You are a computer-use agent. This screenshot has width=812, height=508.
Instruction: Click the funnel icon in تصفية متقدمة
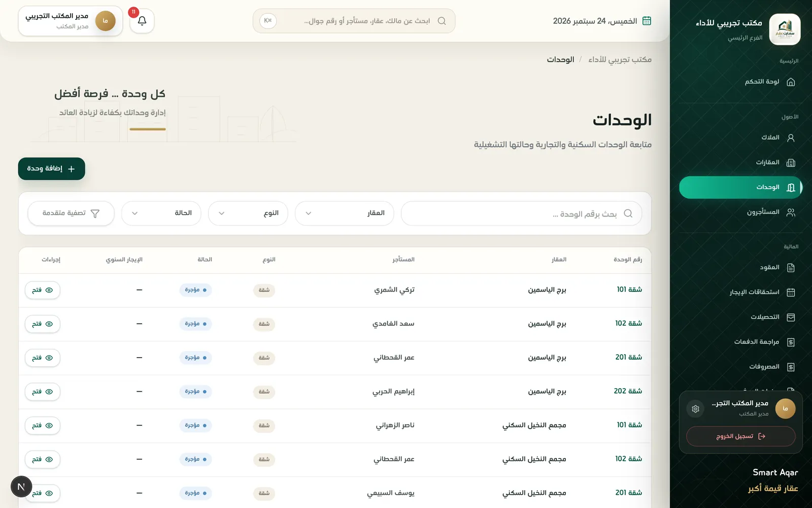click(95, 213)
